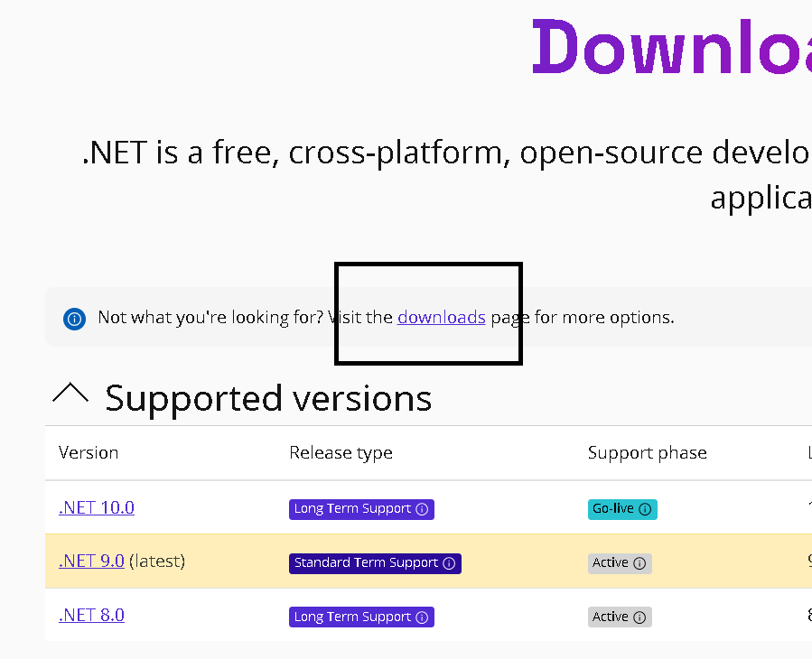Image resolution: width=812 pixels, height=659 pixels.
Task: Click the '(latest)' label next to .NET 9.0
Action: [x=157, y=561]
